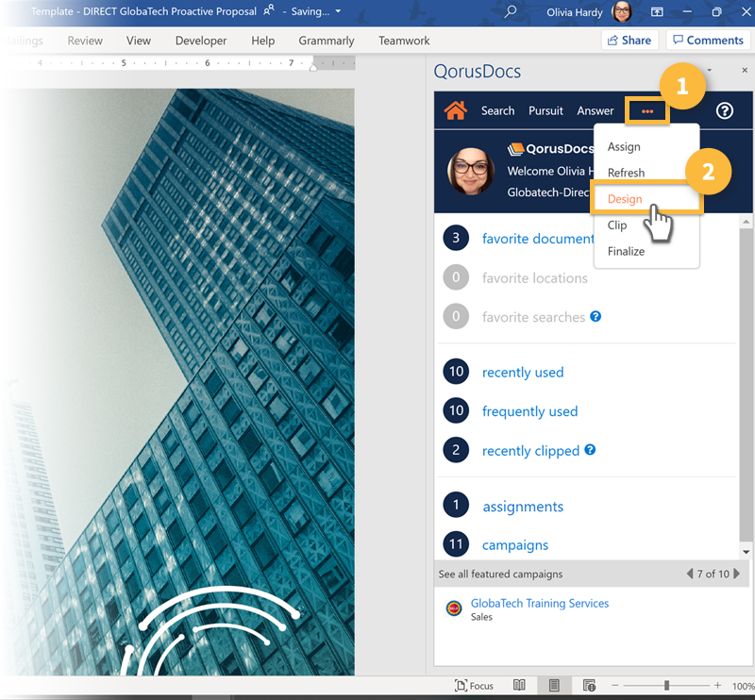Click the 11 badge next to campaigns
Viewport: 755px width, 700px height.
click(x=456, y=544)
